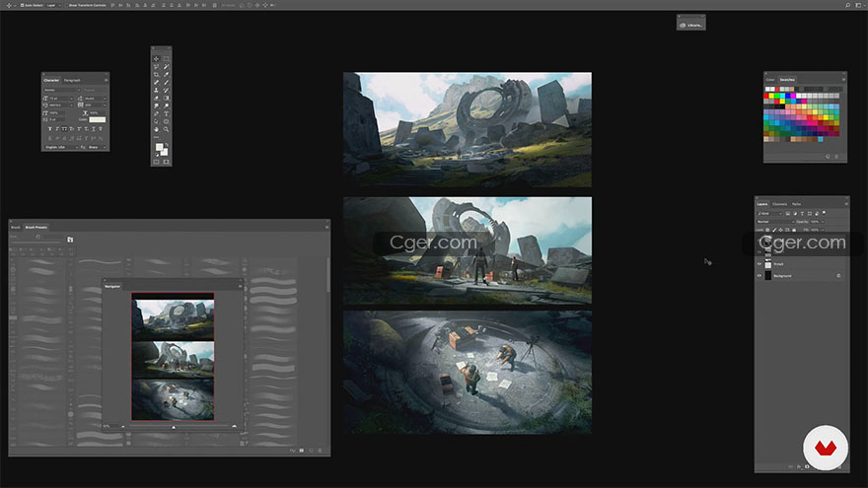Toggle All Caps in Character panel

[64, 129]
